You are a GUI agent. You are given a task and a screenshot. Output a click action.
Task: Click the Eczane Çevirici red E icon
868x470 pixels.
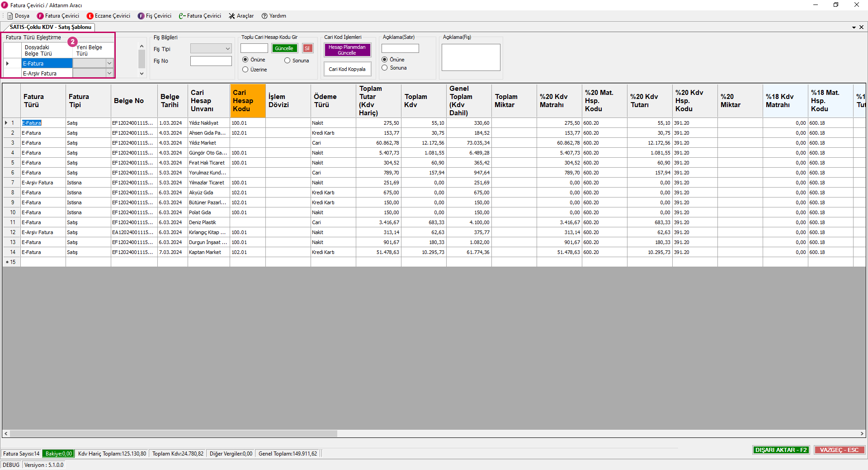tap(90, 16)
